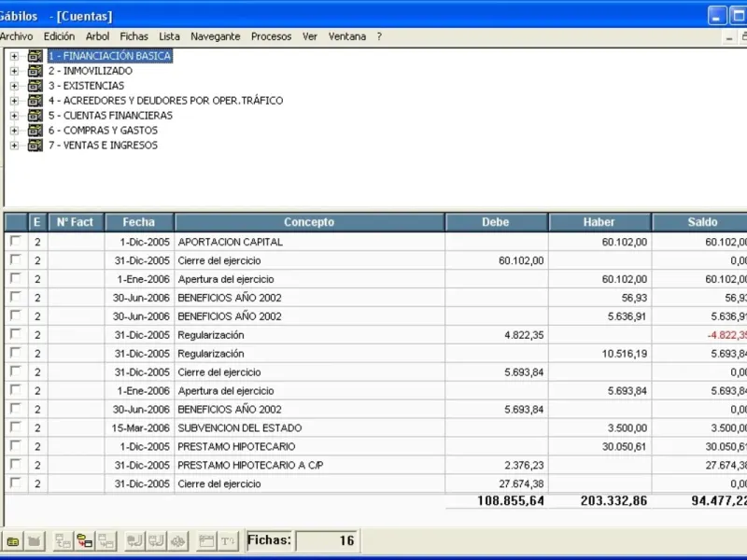The height and width of the screenshot is (560, 747).
Task: Sort by the Concepto column header
Action: 309,222
